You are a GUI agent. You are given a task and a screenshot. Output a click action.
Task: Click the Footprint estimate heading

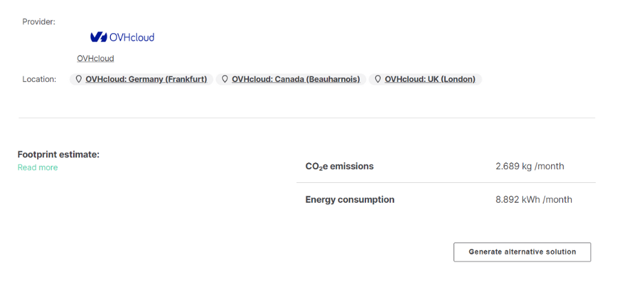58,155
